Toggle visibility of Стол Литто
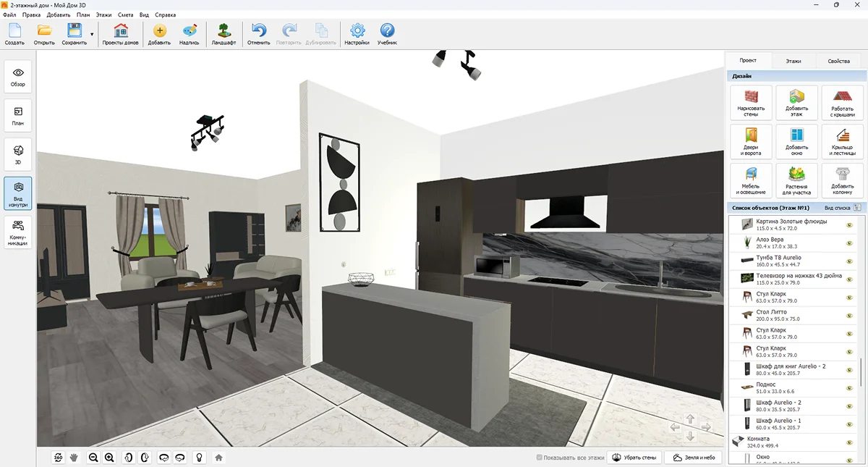The height and width of the screenshot is (467, 868). [x=849, y=316]
